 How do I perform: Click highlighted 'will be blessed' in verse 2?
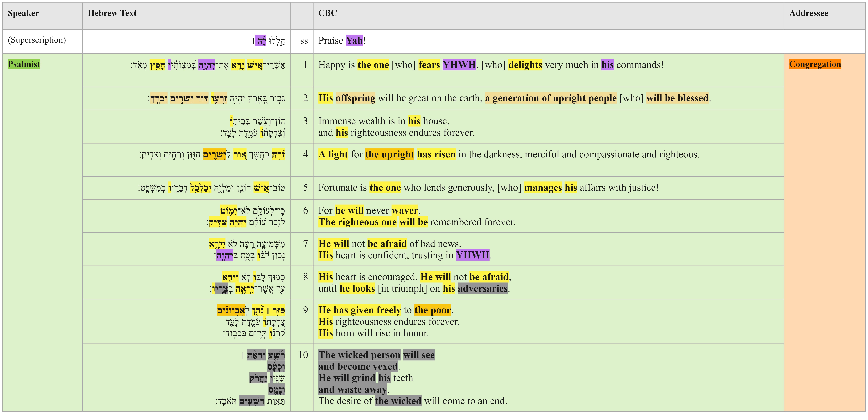coord(677,98)
